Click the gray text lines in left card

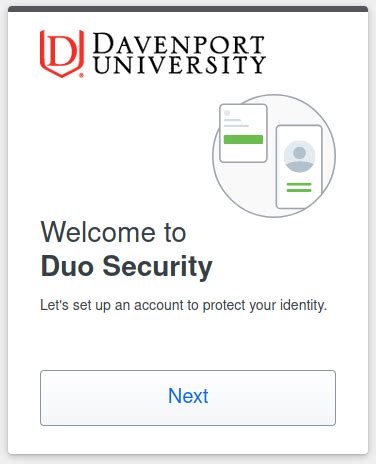[x=236, y=123]
